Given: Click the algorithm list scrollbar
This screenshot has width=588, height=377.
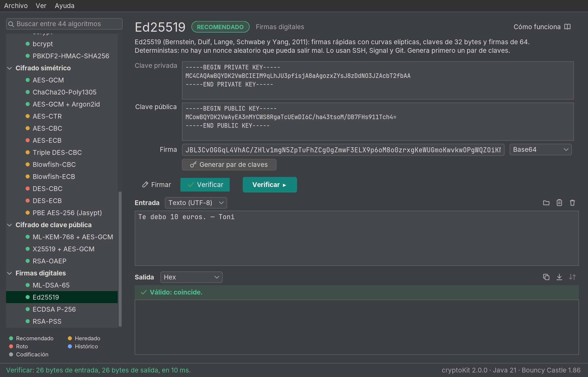Looking at the screenshot, I should (120, 259).
